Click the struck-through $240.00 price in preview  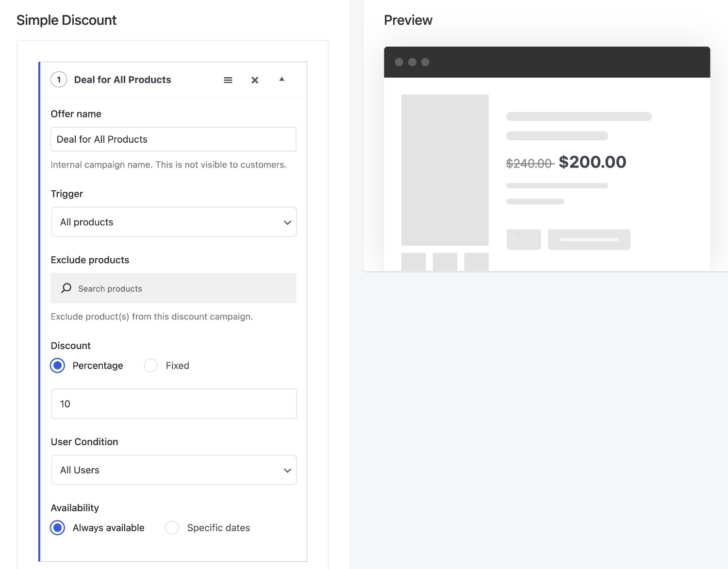529,164
